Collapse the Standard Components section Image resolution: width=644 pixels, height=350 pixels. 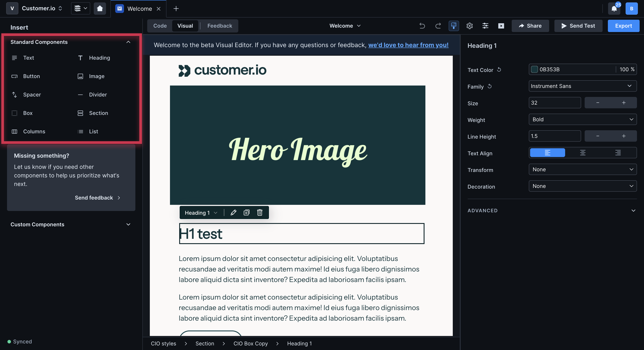tap(128, 42)
